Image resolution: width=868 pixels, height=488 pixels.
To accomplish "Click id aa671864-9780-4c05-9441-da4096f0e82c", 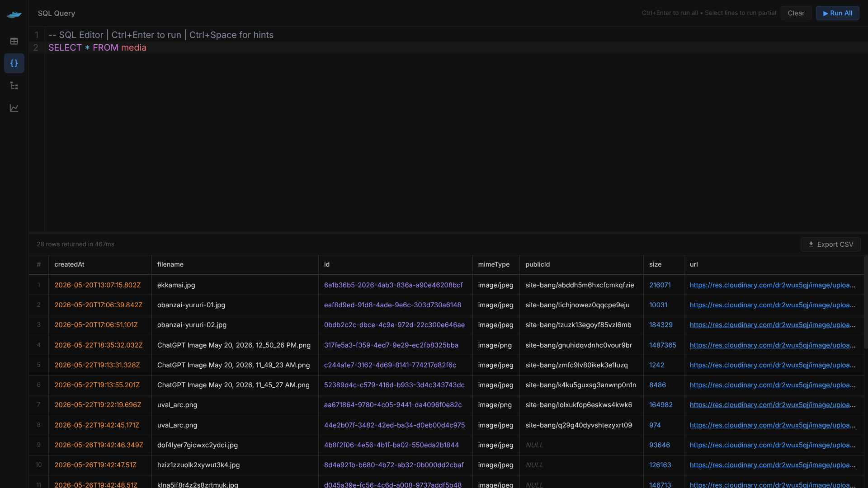I will pos(393,405).
